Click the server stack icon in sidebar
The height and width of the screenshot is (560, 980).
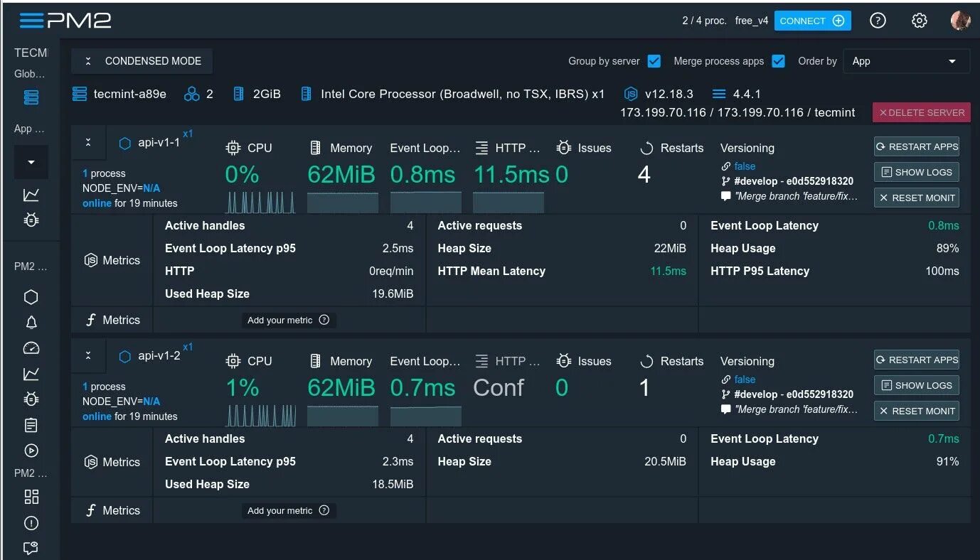coord(31,97)
